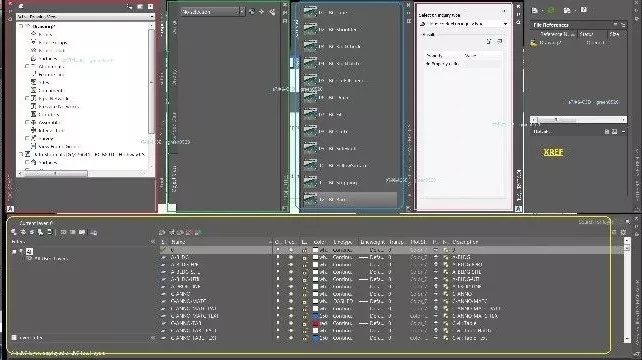This screenshot has width=642, height=360.
Task: Expand the Survey node in Toolspace
Action: click(x=27, y=138)
